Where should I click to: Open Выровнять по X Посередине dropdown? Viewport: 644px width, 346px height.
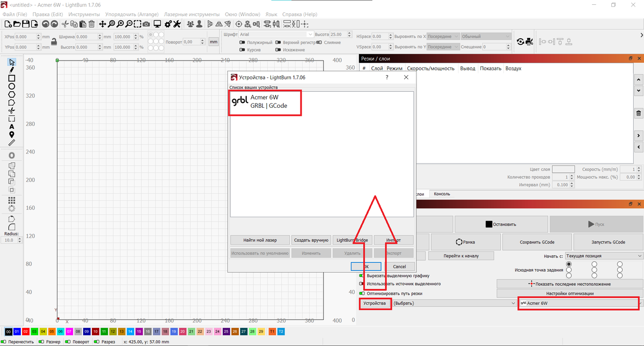(443, 36)
